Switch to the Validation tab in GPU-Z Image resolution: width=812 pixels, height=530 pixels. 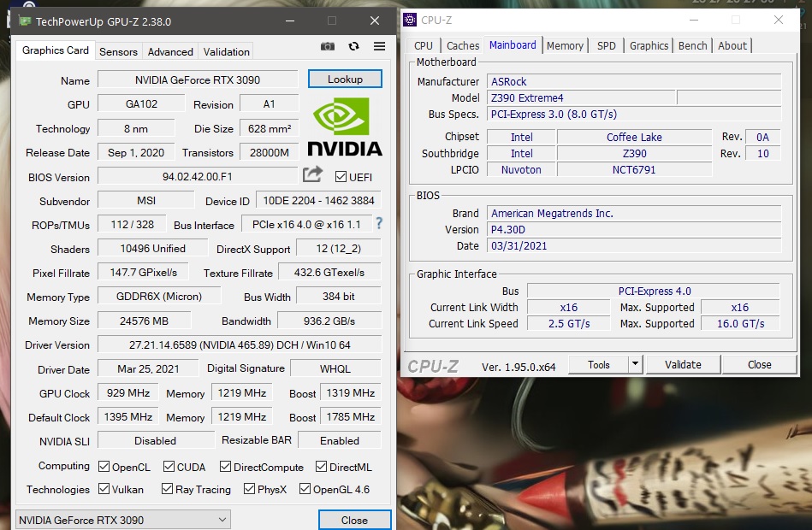click(x=226, y=52)
